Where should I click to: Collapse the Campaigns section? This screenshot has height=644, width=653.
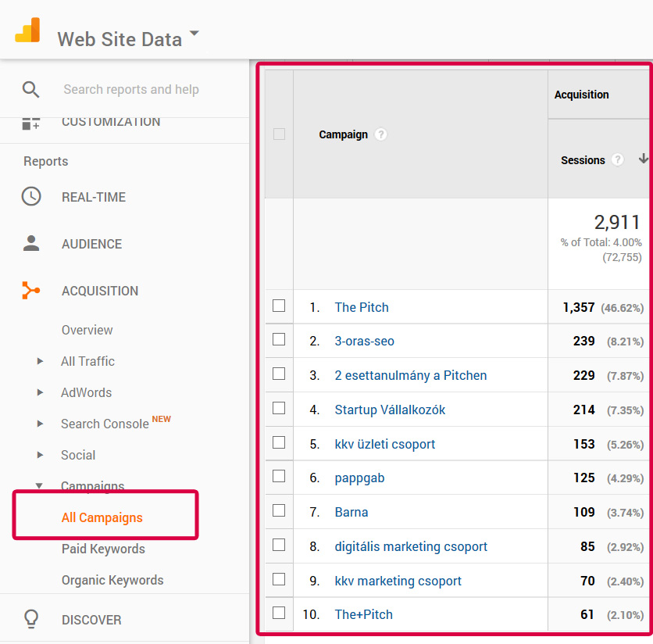(41, 486)
